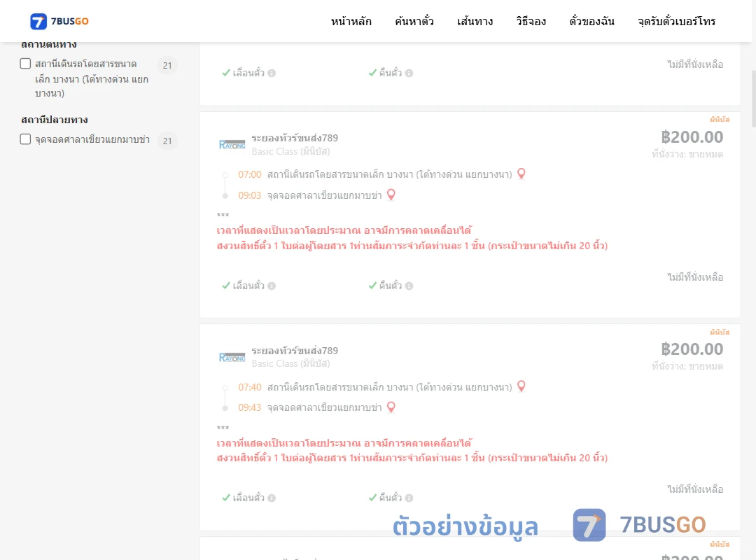Click operator name ระยองทัวร์ขนส่ง789 in 07:00 trip
The image size is (756, 560).
[295, 138]
